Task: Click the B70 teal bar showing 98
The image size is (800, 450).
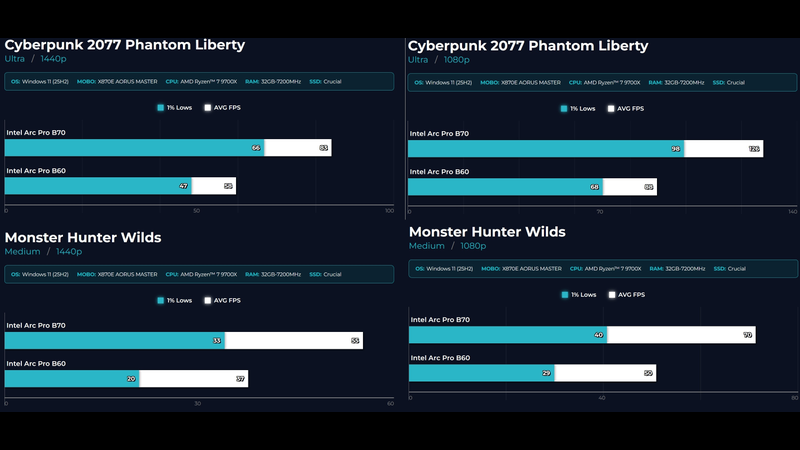Action: pyautogui.click(x=545, y=149)
